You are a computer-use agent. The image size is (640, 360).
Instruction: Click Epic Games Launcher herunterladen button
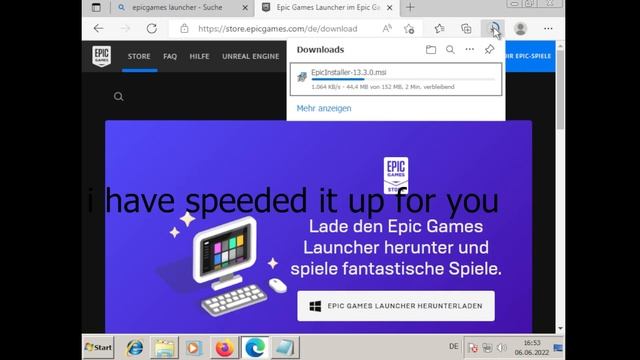[396, 306]
